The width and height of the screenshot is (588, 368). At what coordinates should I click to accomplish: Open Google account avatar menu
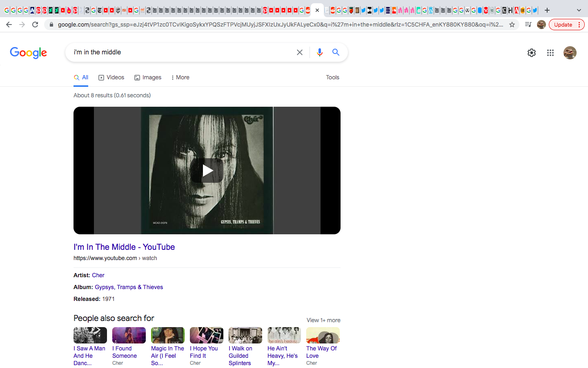click(570, 53)
